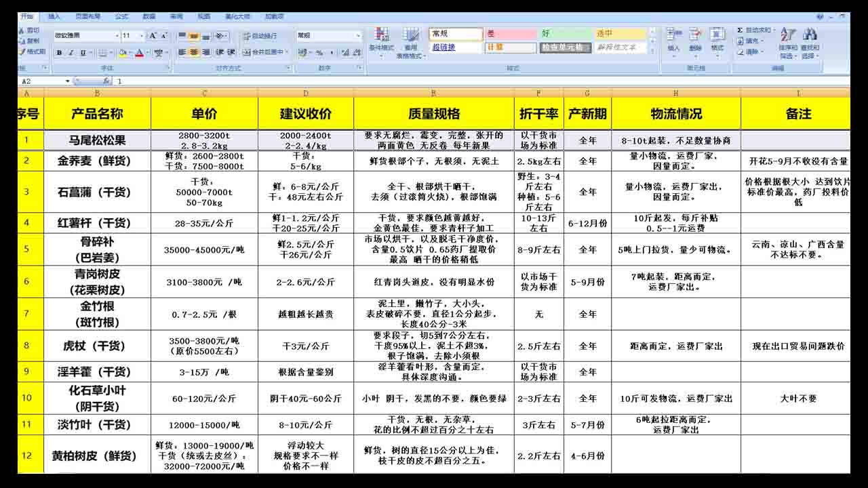This screenshot has width=868, height=488.
Task: Expand the merge and center dropdown arrow
Action: [288, 52]
